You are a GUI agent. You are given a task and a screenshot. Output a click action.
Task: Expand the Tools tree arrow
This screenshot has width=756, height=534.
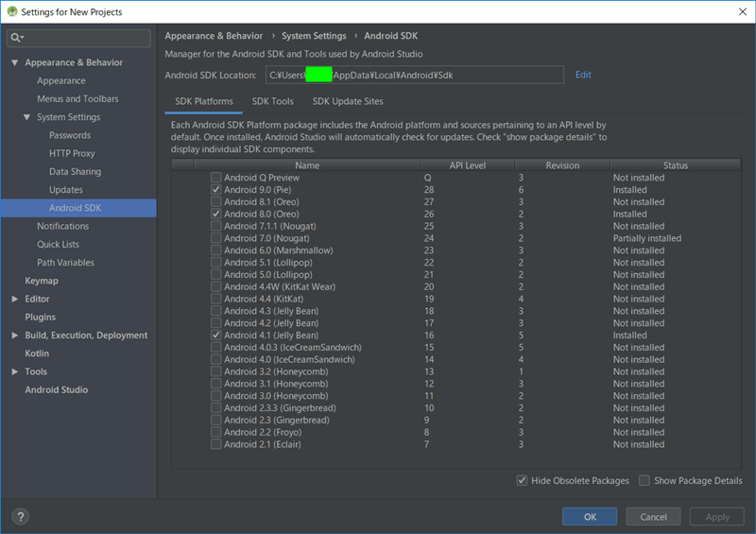pyautogui.click(x=14, y=371)
